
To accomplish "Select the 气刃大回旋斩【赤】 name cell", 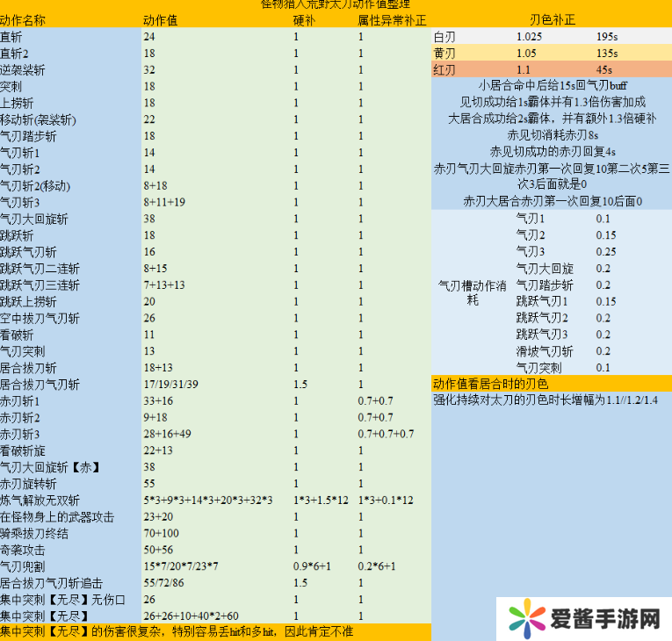I will pos(51,466).
